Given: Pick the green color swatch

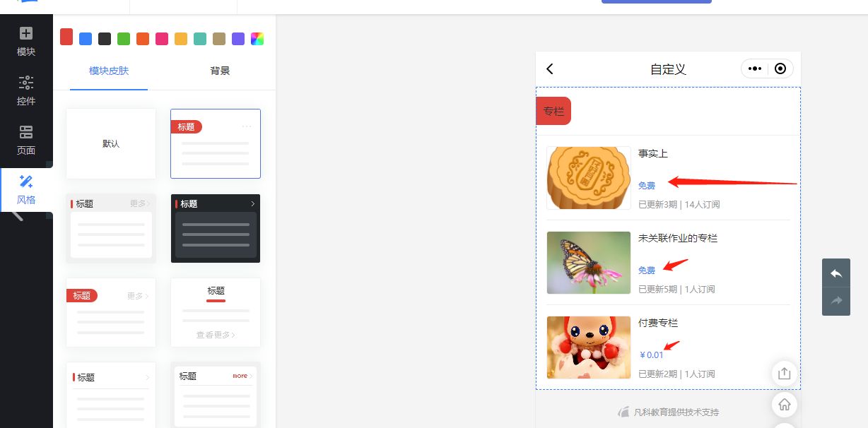Looking at the screenshot, I should click(124, 39).
